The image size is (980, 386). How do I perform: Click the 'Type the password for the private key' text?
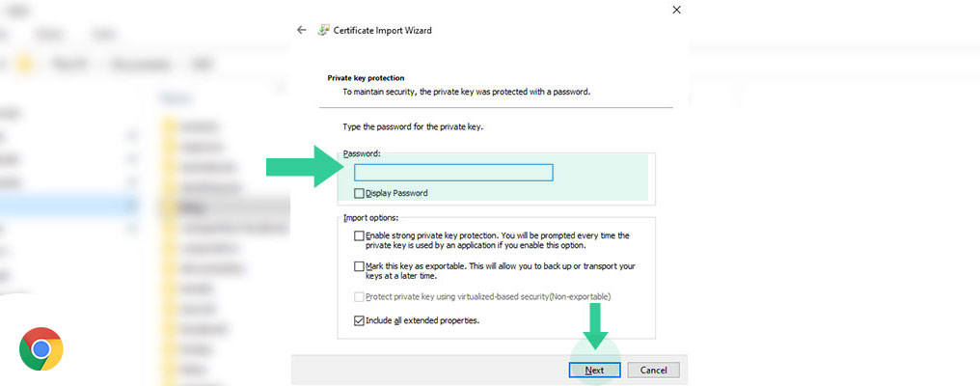coord(413,127)
